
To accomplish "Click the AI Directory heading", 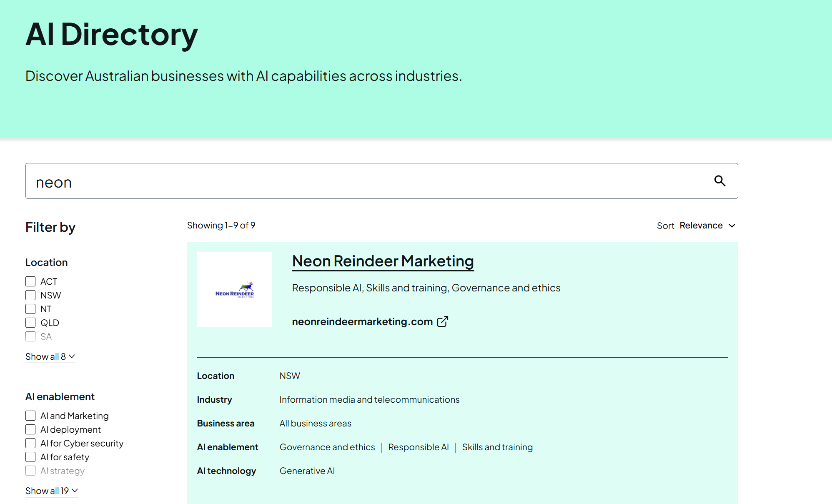I will (112, 34).
